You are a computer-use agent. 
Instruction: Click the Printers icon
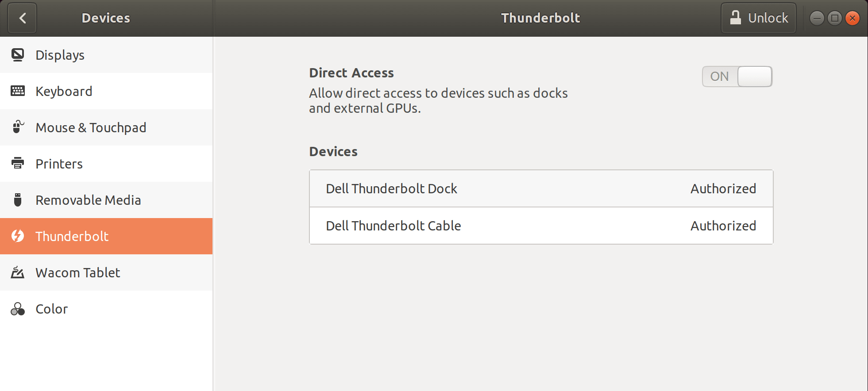(18, 164)
